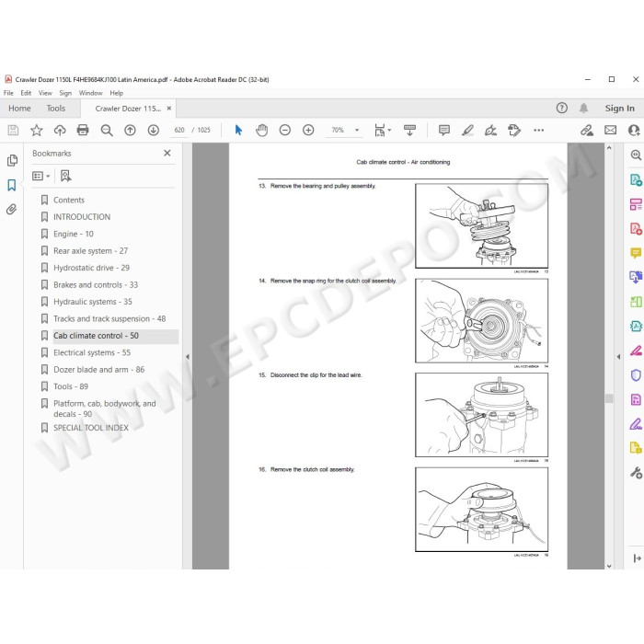Open the Create PDF tool

(636, 228)
